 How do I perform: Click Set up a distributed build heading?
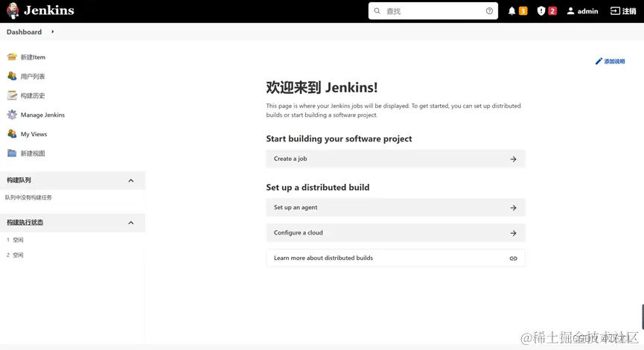317,188
